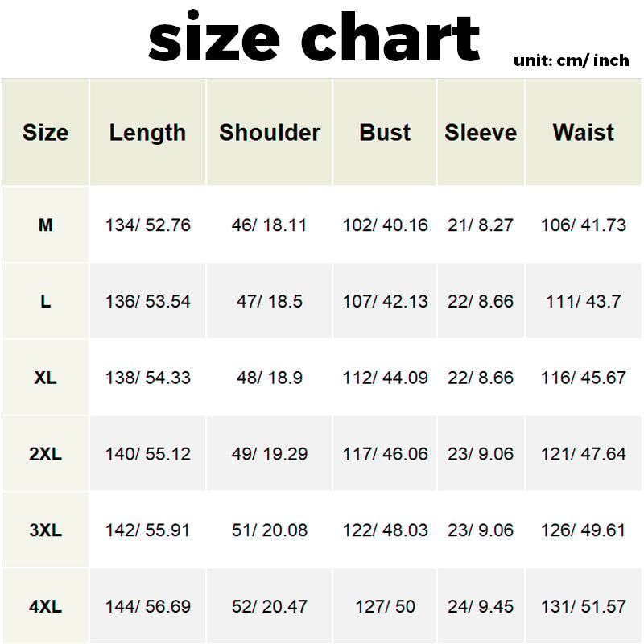Select the XL size row label

tap(45, 378)
